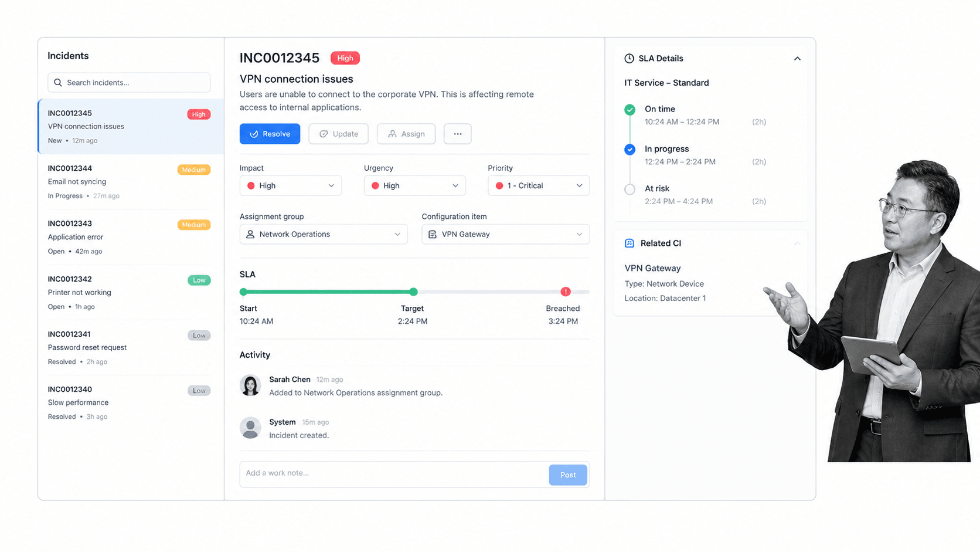
Task: Select incident INC0012345 VPN connection issues
Action: tap(131, 126)
